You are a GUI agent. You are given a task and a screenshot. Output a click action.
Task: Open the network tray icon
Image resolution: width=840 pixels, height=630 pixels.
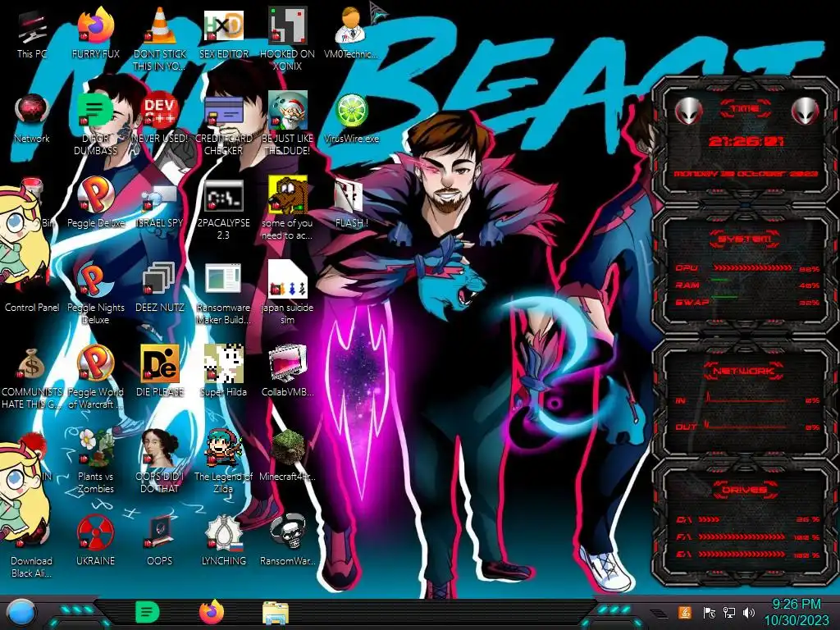[x=728, y=612]
